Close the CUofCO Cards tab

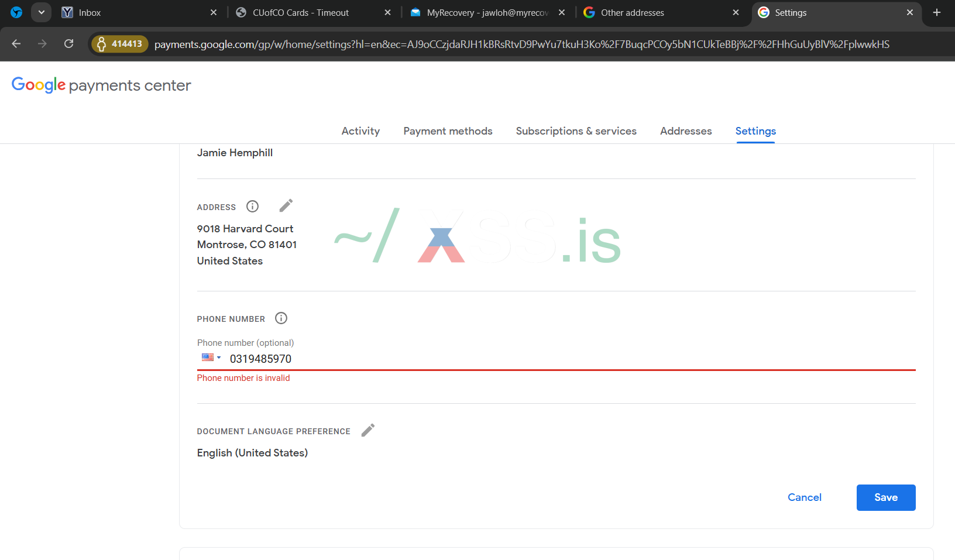point(387,12)
